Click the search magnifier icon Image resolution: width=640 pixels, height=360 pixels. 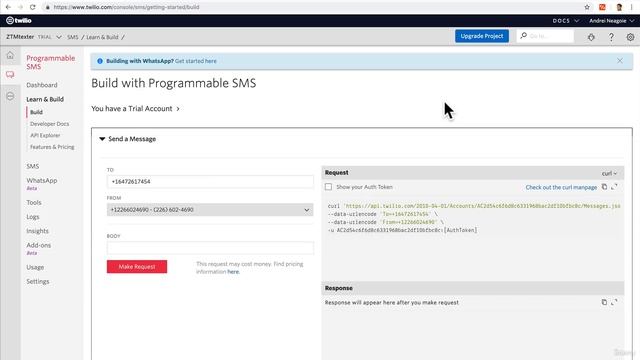click(x=523, y=36)
